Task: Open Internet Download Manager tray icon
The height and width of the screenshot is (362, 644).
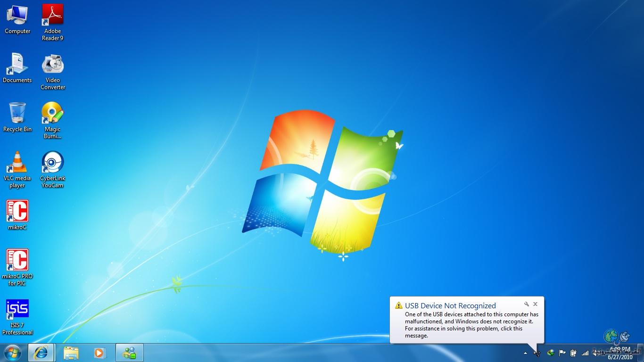Action: pos(550,353)
